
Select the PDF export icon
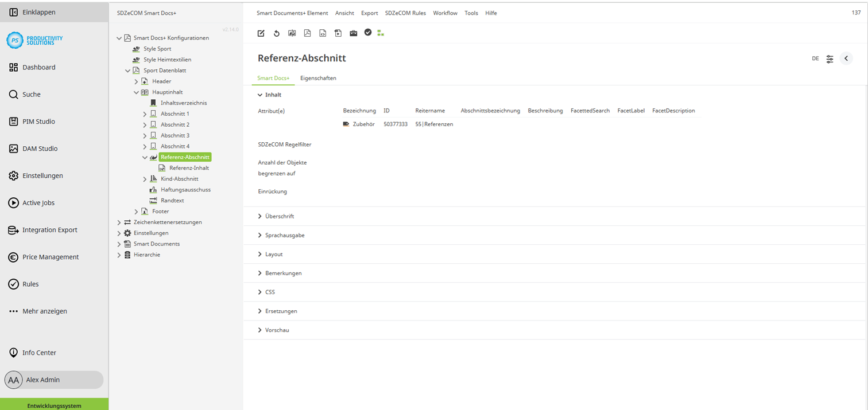[307, 33]
